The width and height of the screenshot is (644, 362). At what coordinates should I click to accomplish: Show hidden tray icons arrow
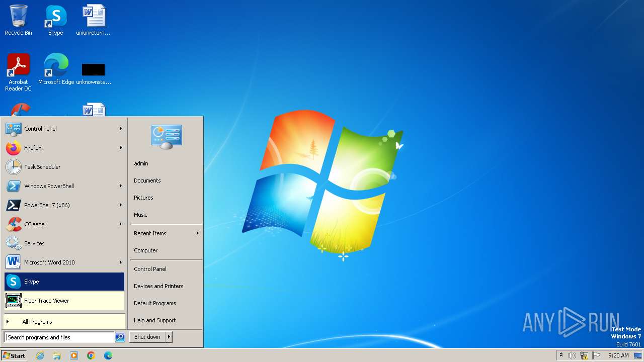pos(561,355)
